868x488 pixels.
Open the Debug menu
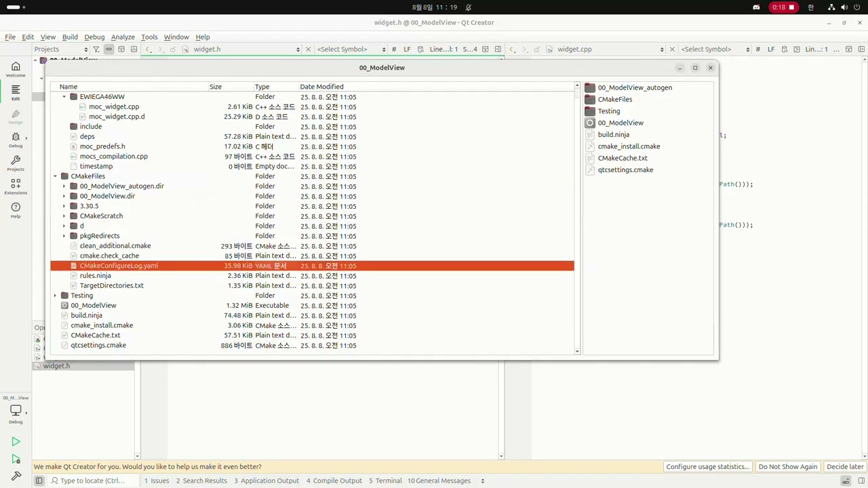pyautogui.click(x=94, y=37)
